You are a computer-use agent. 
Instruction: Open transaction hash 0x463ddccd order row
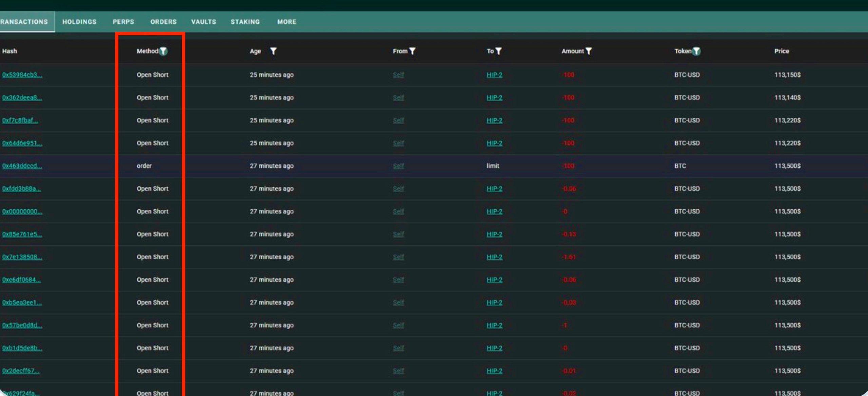coord(22,166)
